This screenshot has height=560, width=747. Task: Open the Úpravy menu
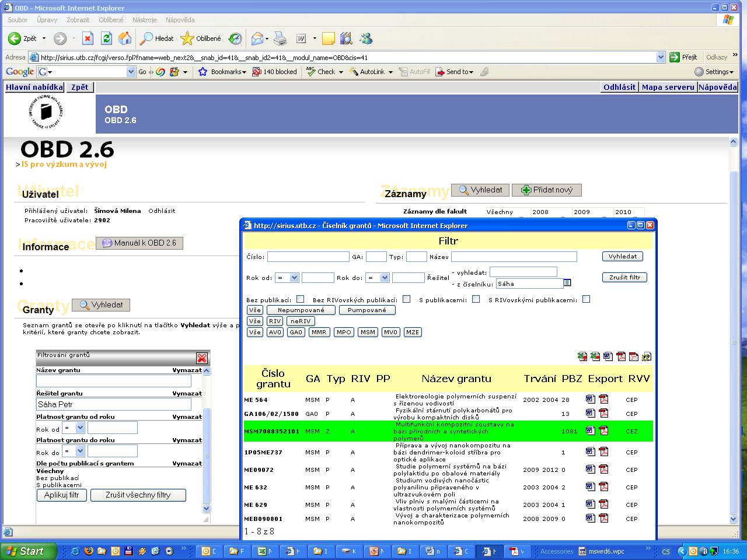pyautogui.click(x=47, y=20)
